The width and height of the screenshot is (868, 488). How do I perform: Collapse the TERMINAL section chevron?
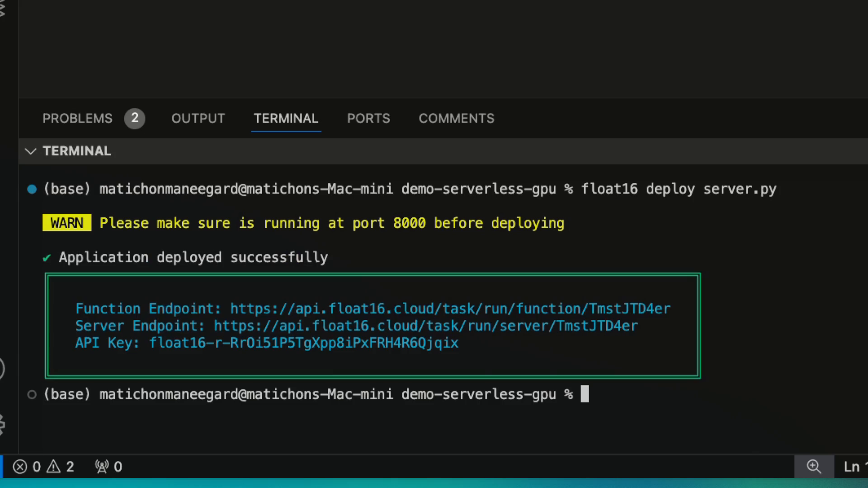pyautogui.click(x=31, y=151)
